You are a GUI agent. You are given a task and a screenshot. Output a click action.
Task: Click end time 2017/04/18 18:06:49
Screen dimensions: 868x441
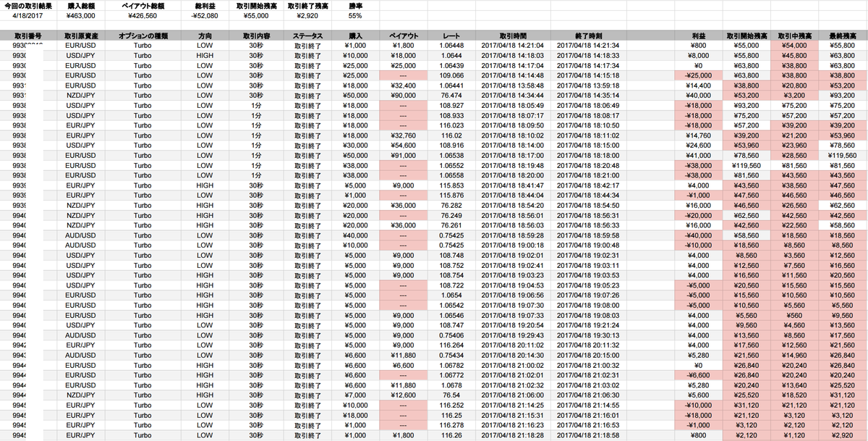click(590, 105)
